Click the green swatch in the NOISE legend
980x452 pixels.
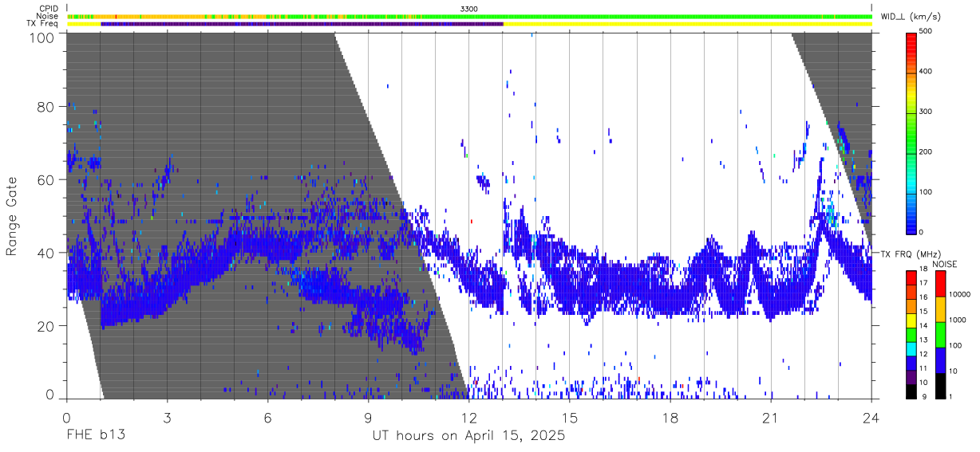(x=940, y=334)
